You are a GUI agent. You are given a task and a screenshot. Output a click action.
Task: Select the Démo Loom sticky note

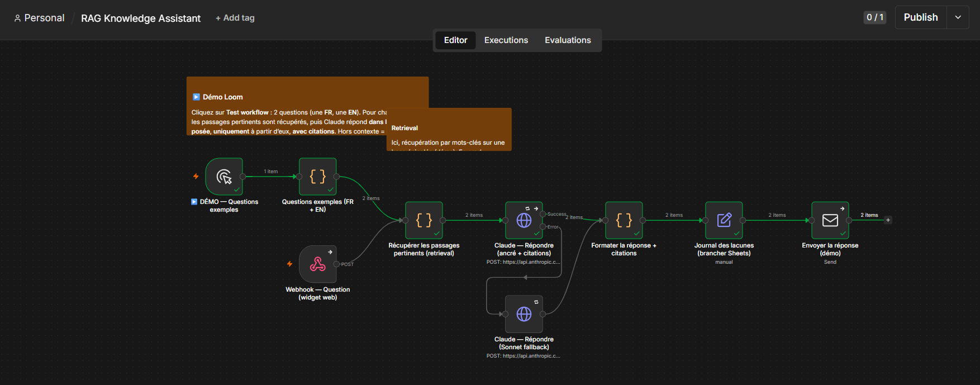pyautogui.click(x=307, y=106)
